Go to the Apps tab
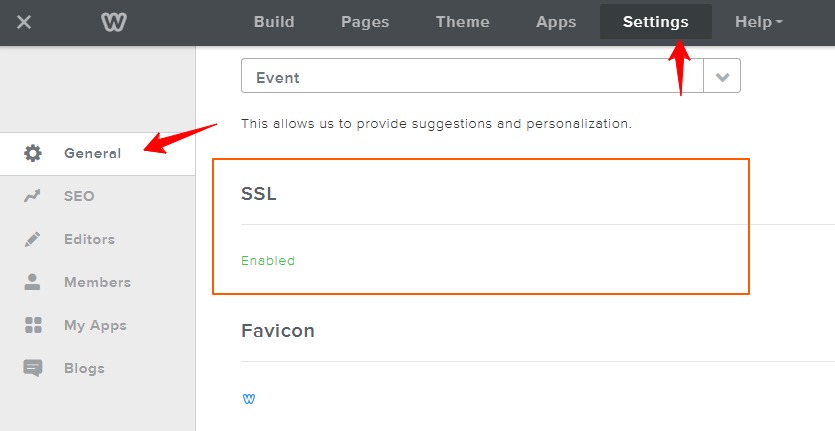Viewport: 835px width, 431px height. coord(556,22)
